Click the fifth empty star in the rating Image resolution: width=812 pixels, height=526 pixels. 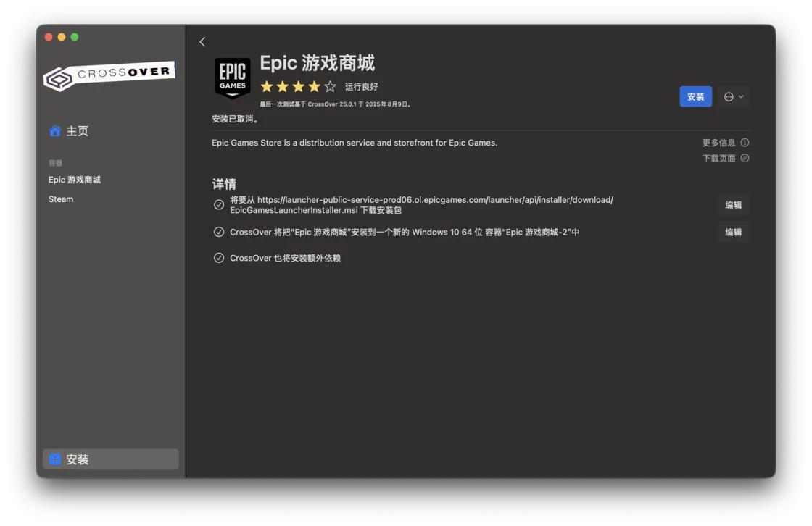(x=330, y=86)
